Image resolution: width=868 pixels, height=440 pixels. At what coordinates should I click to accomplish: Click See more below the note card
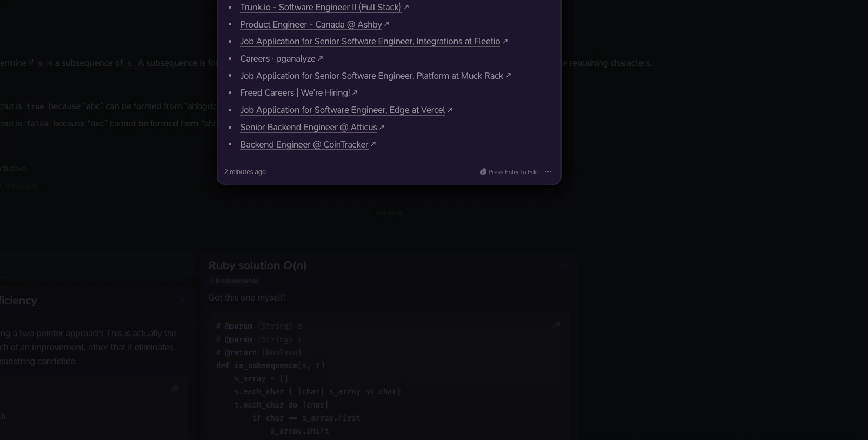coord(389,212)
